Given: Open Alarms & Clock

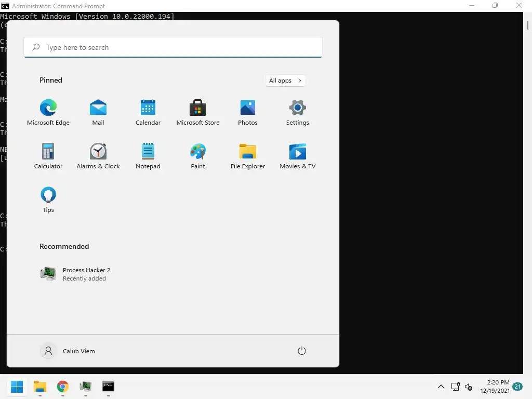Looking at the screenshot, I should pyautogui.click(x=98, y=156).
